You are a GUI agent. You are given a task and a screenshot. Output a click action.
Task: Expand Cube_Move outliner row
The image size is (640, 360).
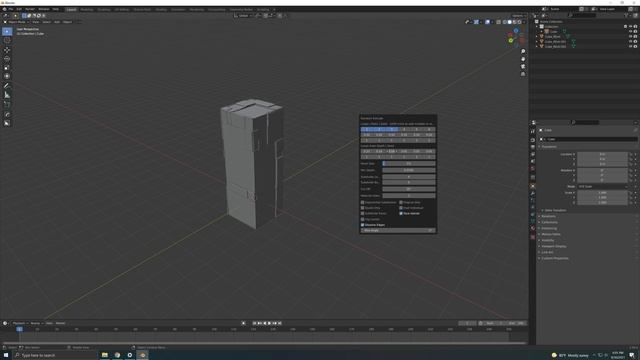[x=537, y=36]
